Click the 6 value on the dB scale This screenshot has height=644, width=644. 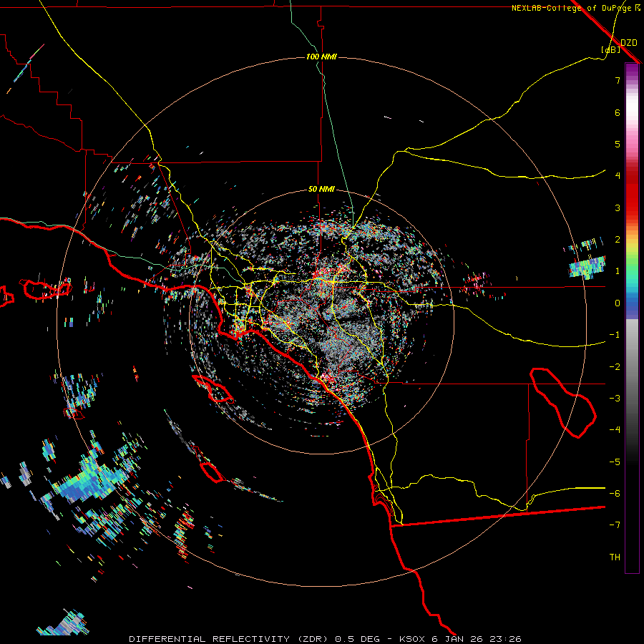(x=618, y=112)
